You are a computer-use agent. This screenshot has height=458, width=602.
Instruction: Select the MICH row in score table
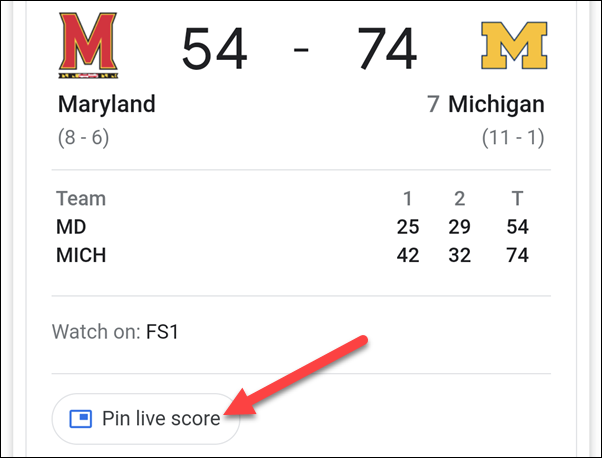coord(292,255)
